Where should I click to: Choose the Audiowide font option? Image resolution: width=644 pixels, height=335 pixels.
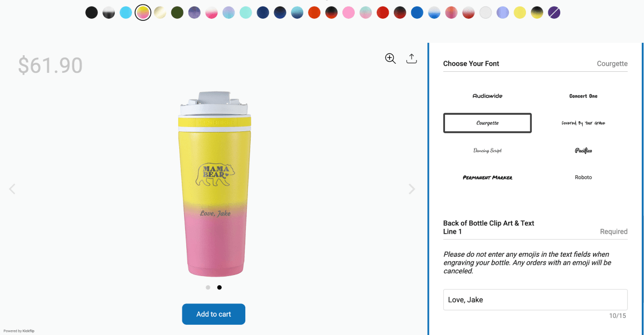click(x=487, y=96)
